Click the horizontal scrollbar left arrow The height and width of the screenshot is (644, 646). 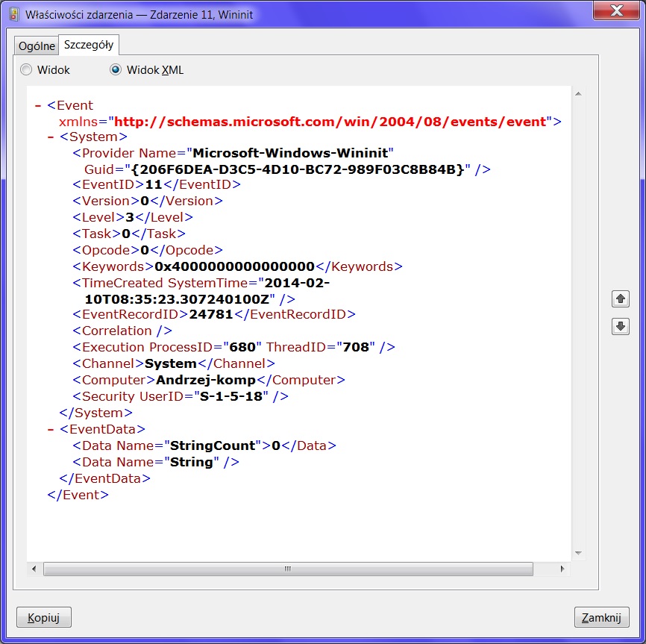[x=34, y=569]
